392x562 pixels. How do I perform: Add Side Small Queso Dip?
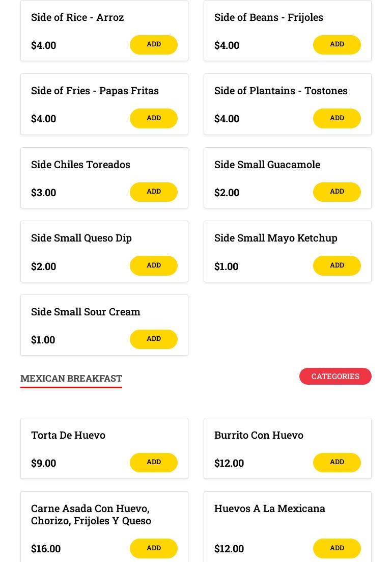click(x=154, y=265)
